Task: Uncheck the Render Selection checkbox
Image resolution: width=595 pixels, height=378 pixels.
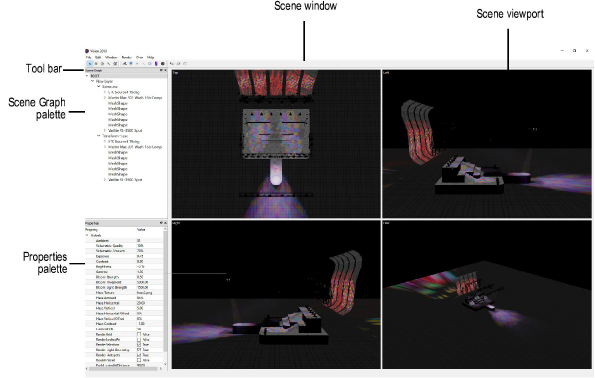Action: 139,344
